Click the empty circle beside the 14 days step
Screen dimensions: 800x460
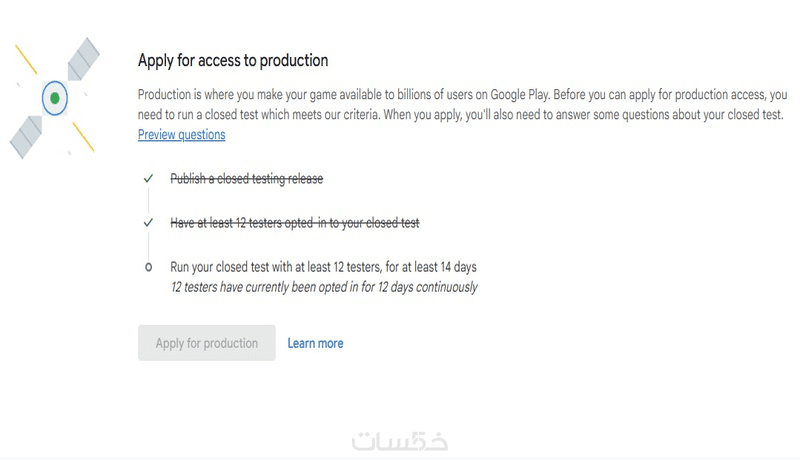(148, 267)
